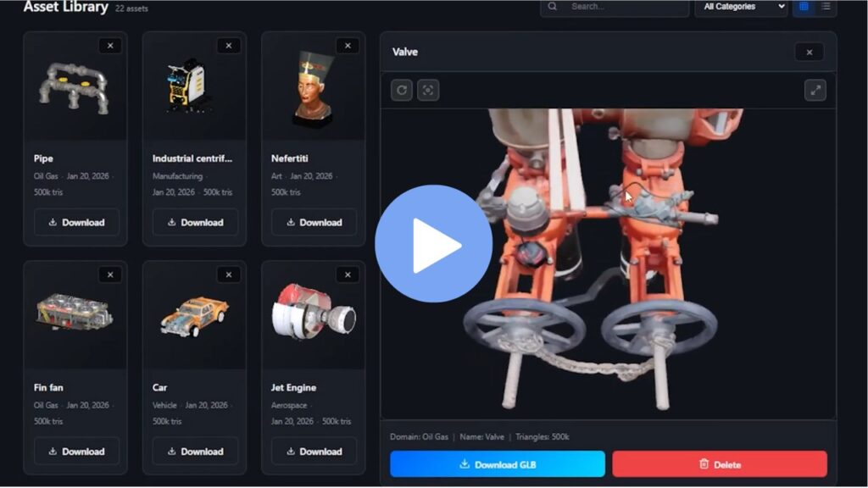Close the Valve preview panel

click(x=809, y=53)
